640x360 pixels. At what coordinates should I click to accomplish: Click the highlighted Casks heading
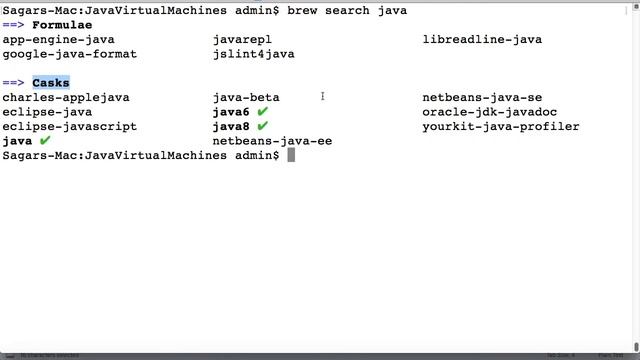[51, 83]
